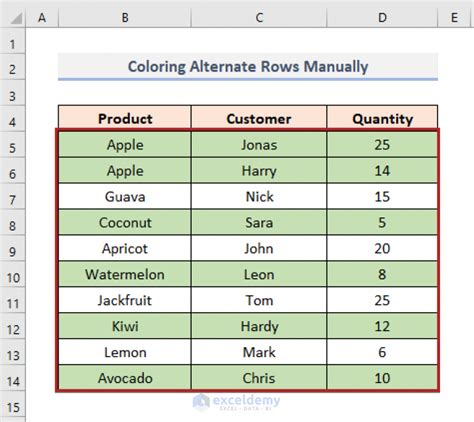
Task: Select column D header
Action: pos(382,17)
